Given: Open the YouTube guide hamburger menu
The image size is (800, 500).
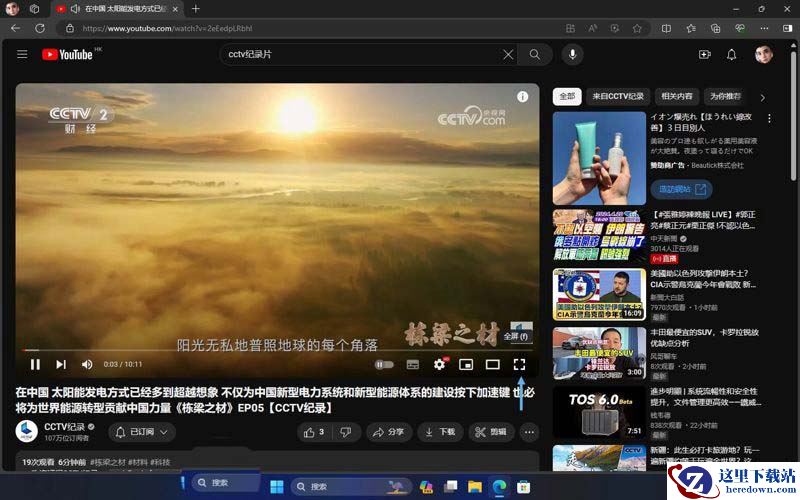Looking at the screenshot, I should point(22,54).
